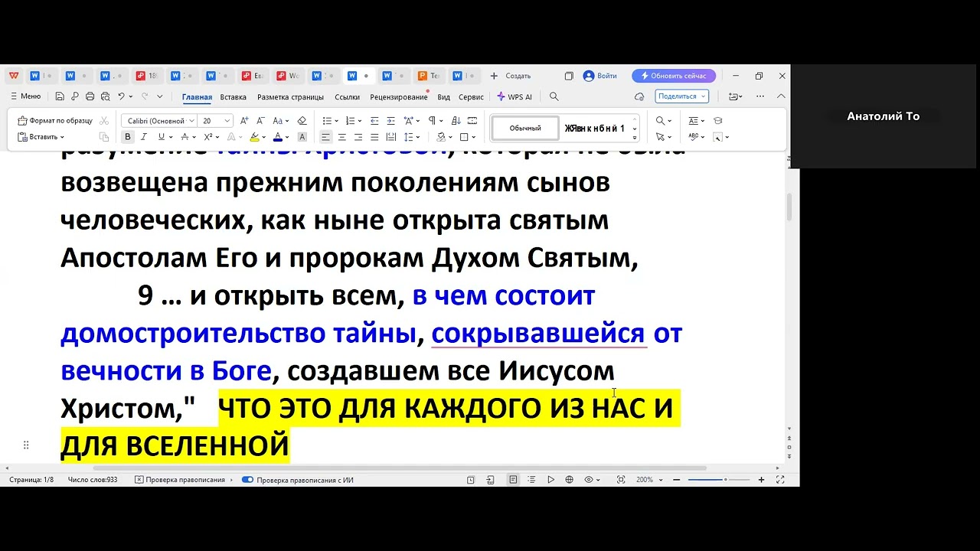
Task: Toggle Bold formatting
Action: point(128,137)
